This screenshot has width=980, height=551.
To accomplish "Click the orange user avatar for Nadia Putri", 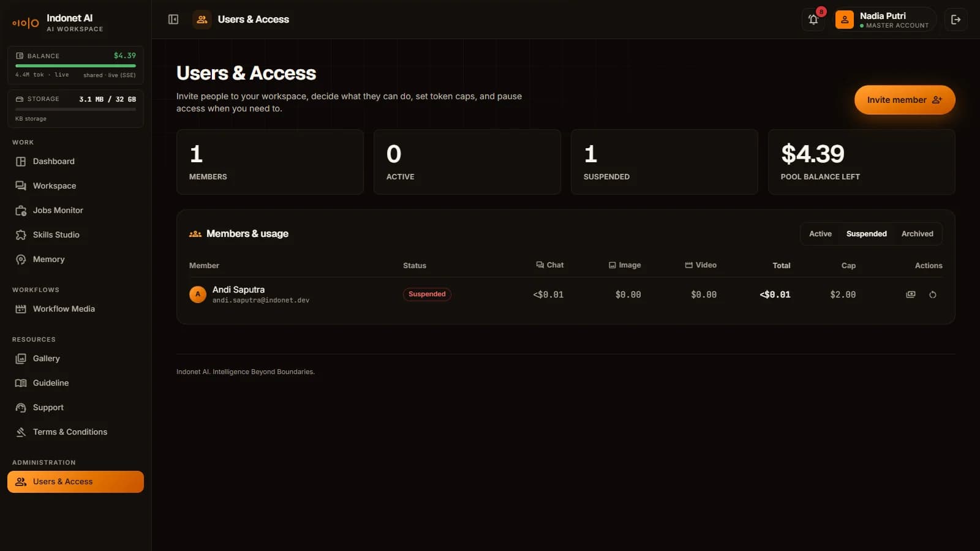I will (845, 20).
